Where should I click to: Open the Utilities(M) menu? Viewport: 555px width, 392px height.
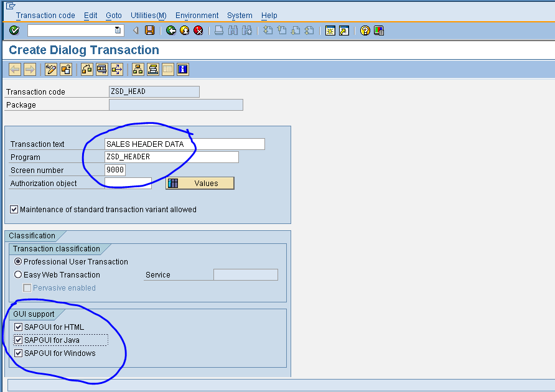pyautogui.click(x=148, y=15)
